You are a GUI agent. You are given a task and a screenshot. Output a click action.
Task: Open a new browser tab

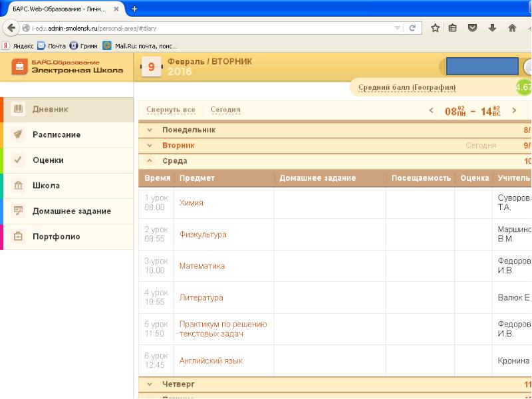tap(135, 9)
